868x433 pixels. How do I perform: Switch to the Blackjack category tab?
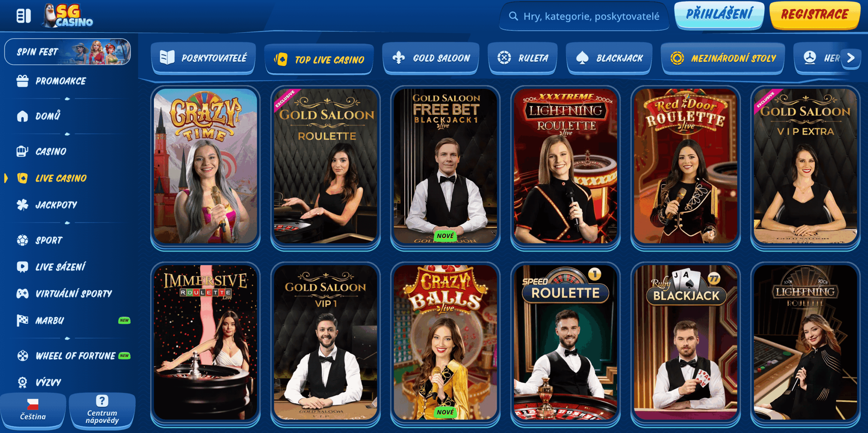pyautogui.click(x=609, y=58)
